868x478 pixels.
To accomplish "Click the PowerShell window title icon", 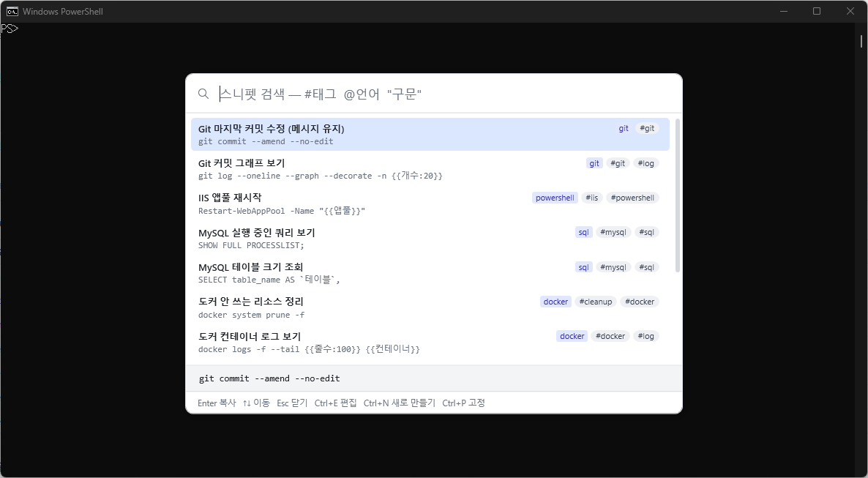I will [x=12, y=11].
